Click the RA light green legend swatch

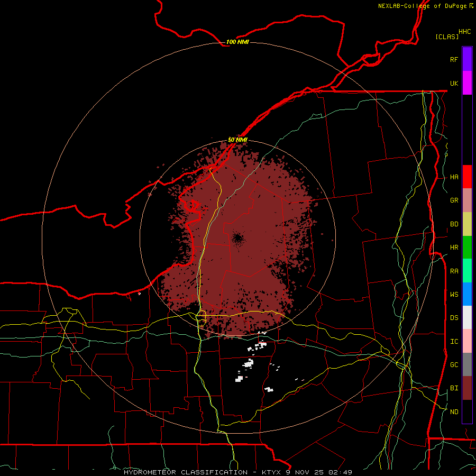pyautogui.click(x=467, y=271)
